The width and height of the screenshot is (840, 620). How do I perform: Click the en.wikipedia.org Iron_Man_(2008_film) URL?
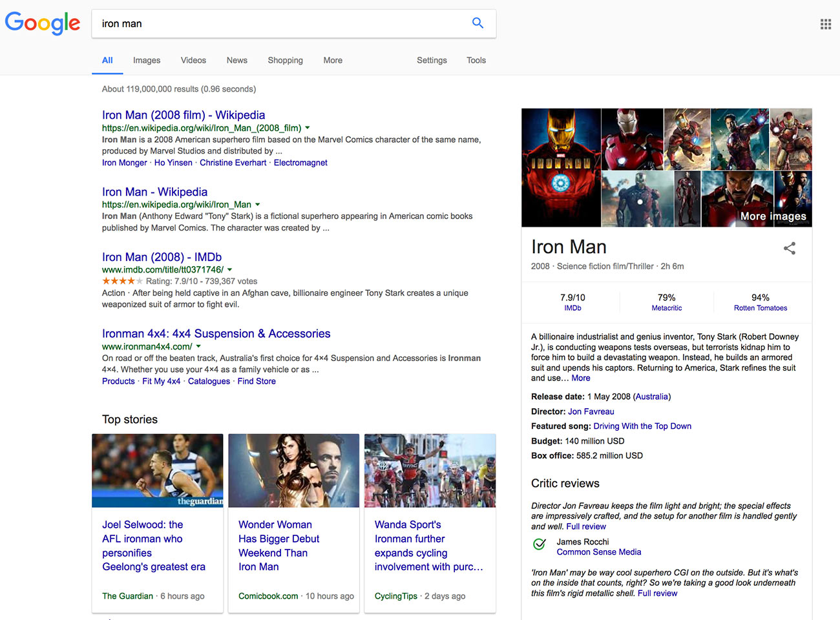(x=202, y=128)
